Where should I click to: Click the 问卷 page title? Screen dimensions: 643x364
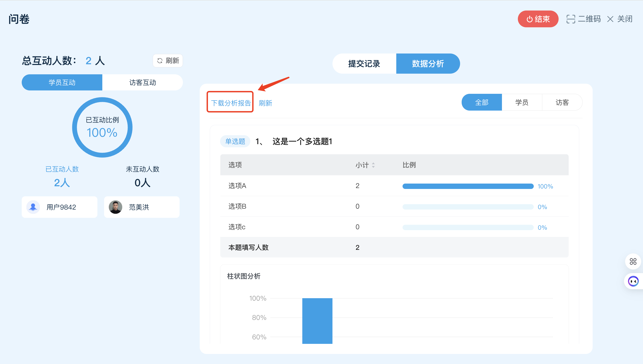(19, 19)
